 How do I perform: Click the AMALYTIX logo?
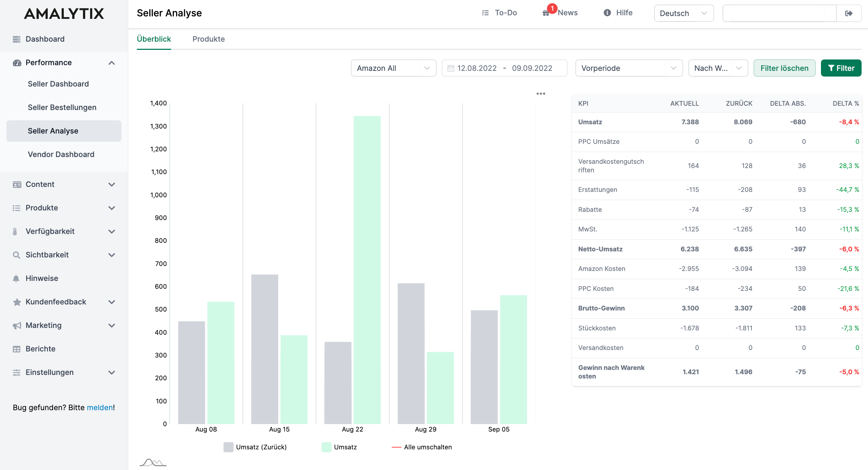[64, 14]
